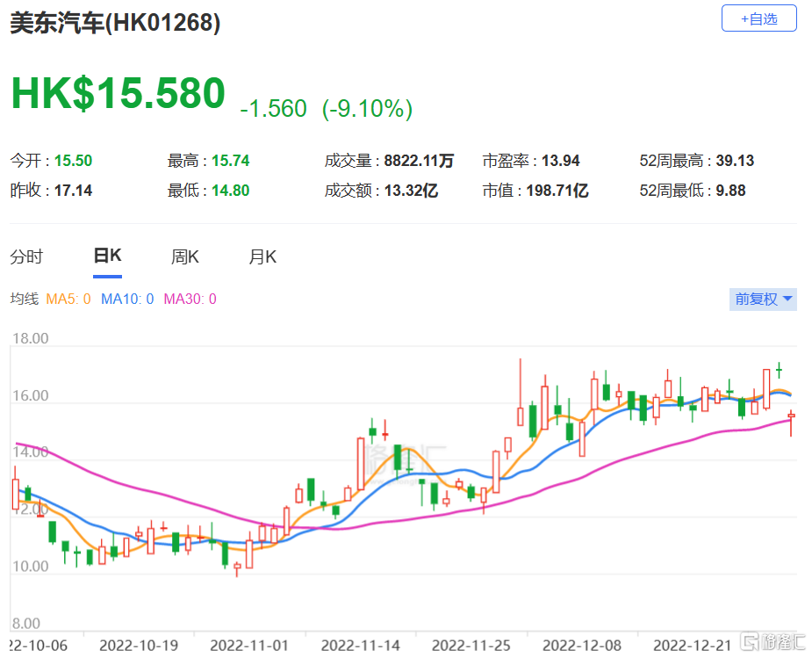
Task: Click the 昨收 value 17.14
Action: (73, 191)
